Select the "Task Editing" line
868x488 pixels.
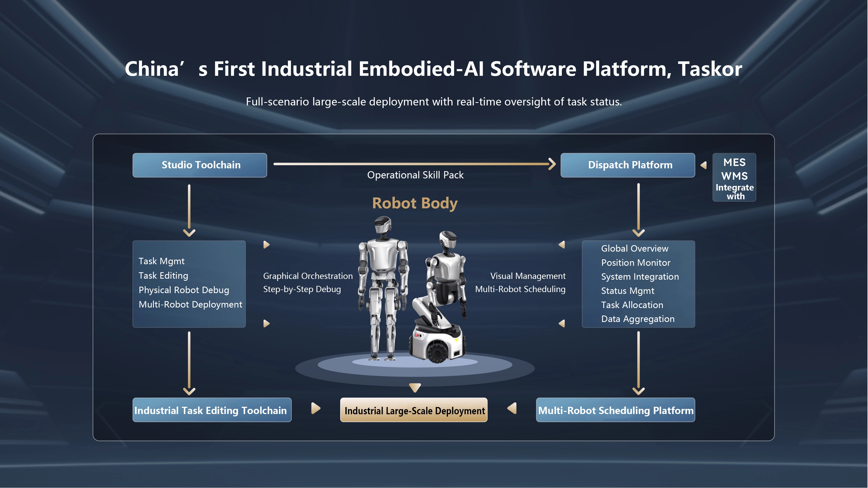click(x=163, y=276)
